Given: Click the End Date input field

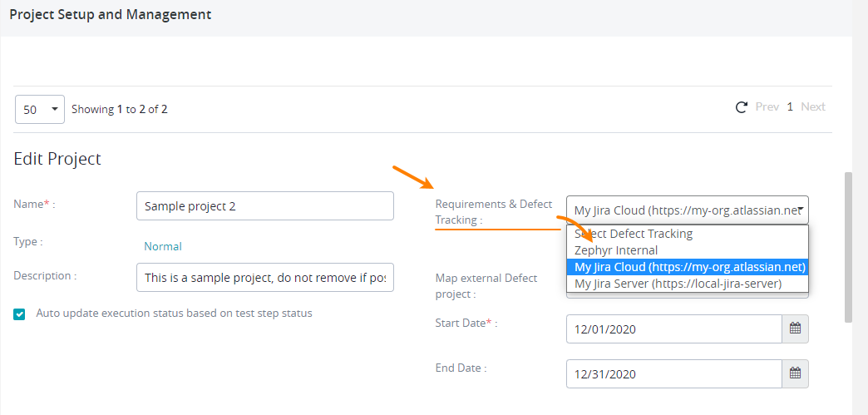Looking at the screenshot, I should [x=673, y=373].
